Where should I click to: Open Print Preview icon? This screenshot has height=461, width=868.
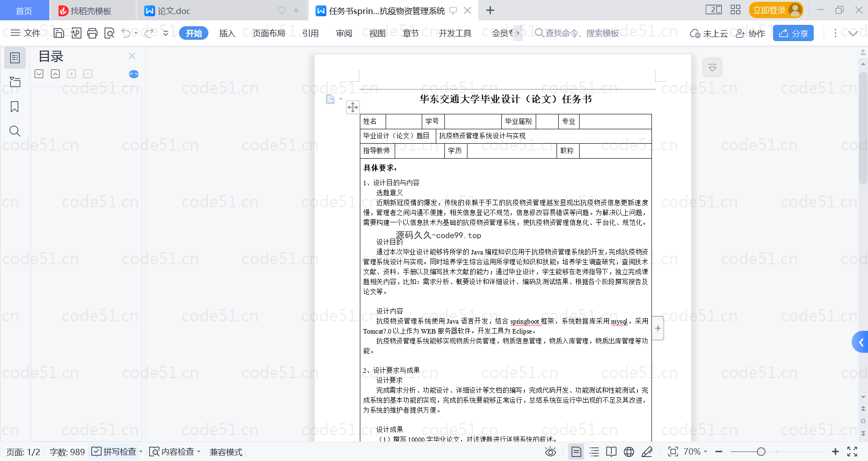click(109, 33)
